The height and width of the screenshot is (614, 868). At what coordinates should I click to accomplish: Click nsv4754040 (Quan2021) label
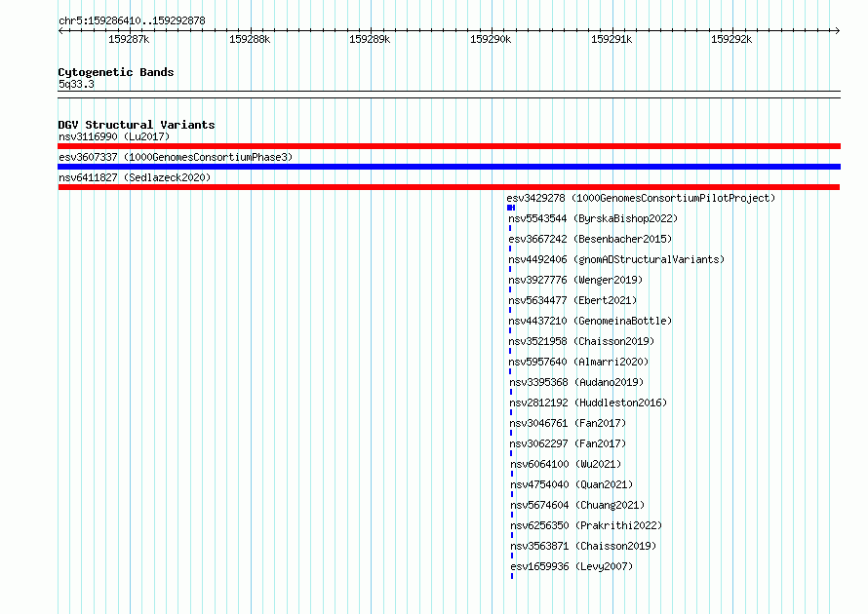coord(572,484)
